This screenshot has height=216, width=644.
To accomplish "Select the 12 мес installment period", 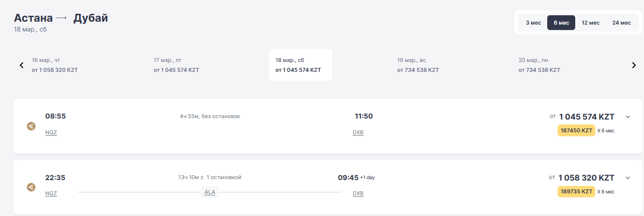I will pyautogui.click(x=590, y=23).
